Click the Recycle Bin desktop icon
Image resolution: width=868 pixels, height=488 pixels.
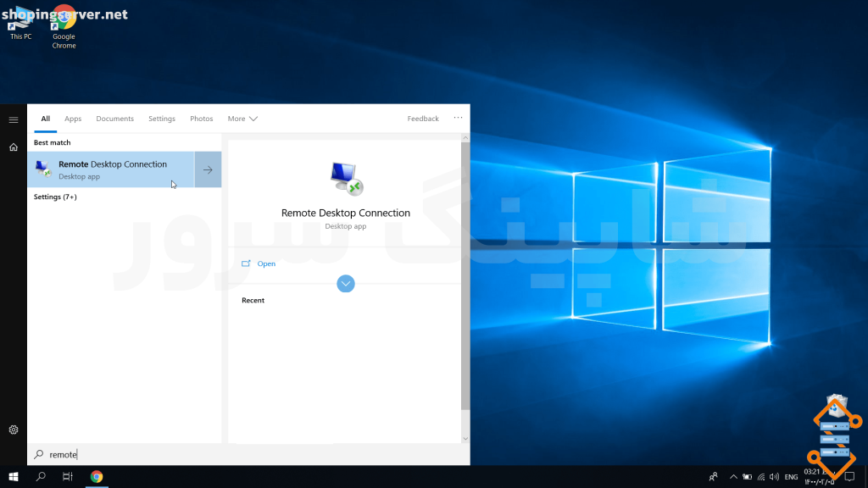click(x=837, y=407)
